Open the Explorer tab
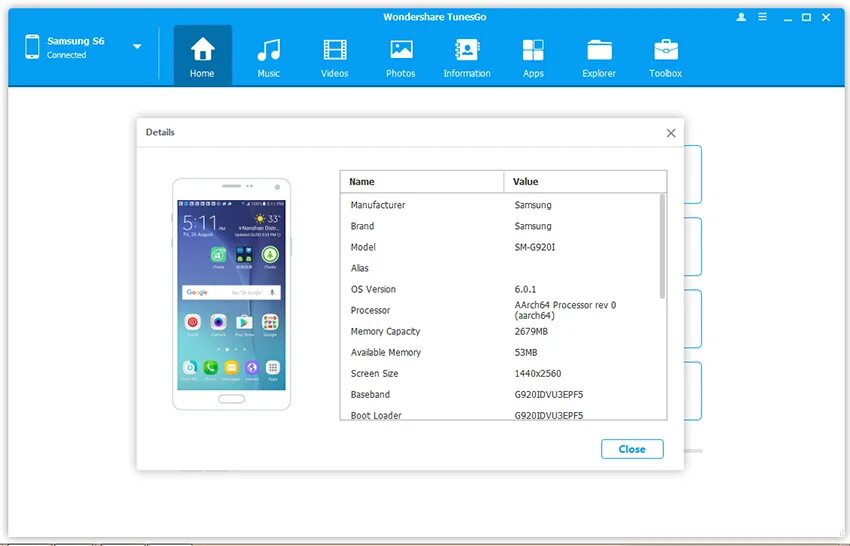850x546 pixels. 599,56
